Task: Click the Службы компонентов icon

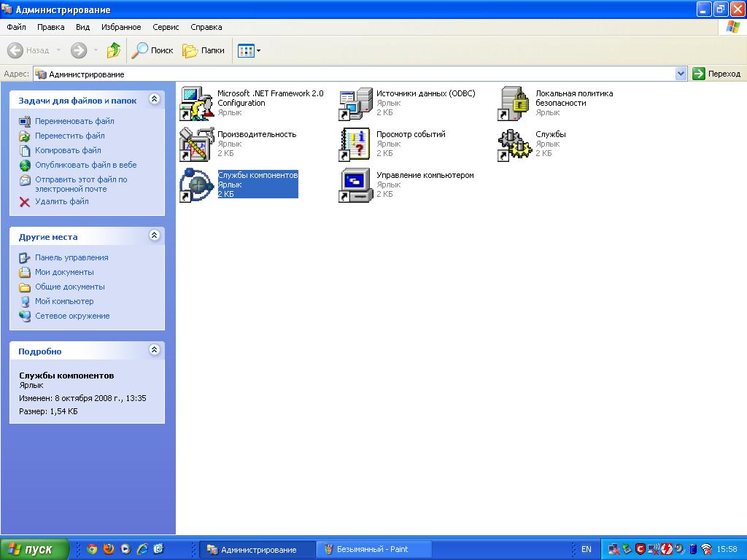Action: 196,185
